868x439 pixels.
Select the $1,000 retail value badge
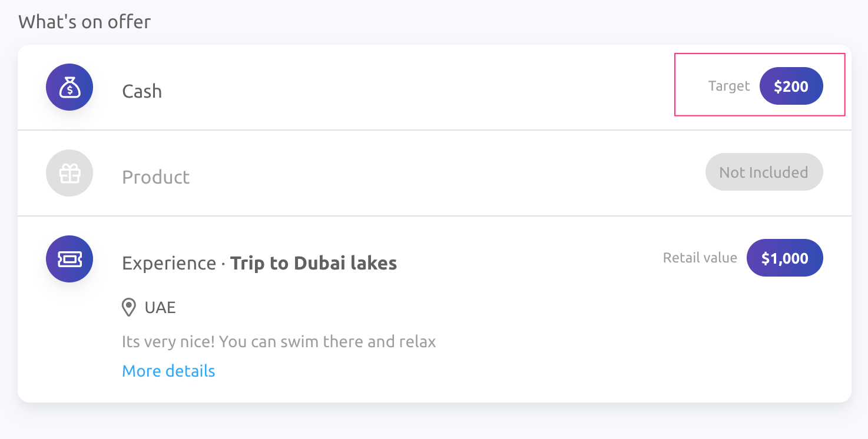tap(784, 258)
